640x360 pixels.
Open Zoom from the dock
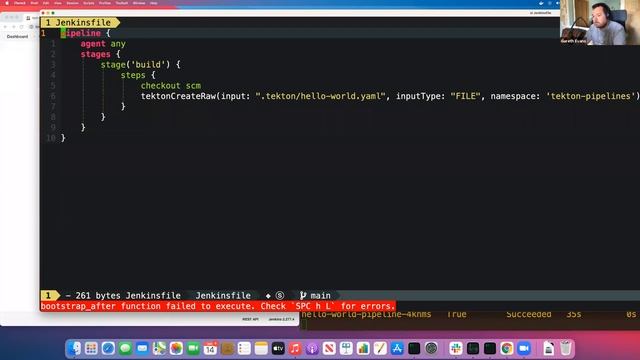pyautogui.click(x=524, y=349)
